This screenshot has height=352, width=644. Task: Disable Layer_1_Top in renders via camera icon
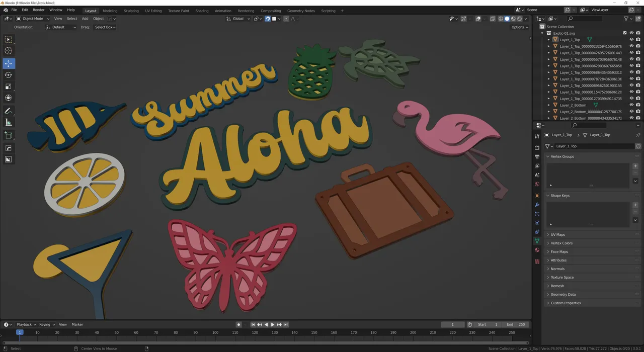[638, 40]
